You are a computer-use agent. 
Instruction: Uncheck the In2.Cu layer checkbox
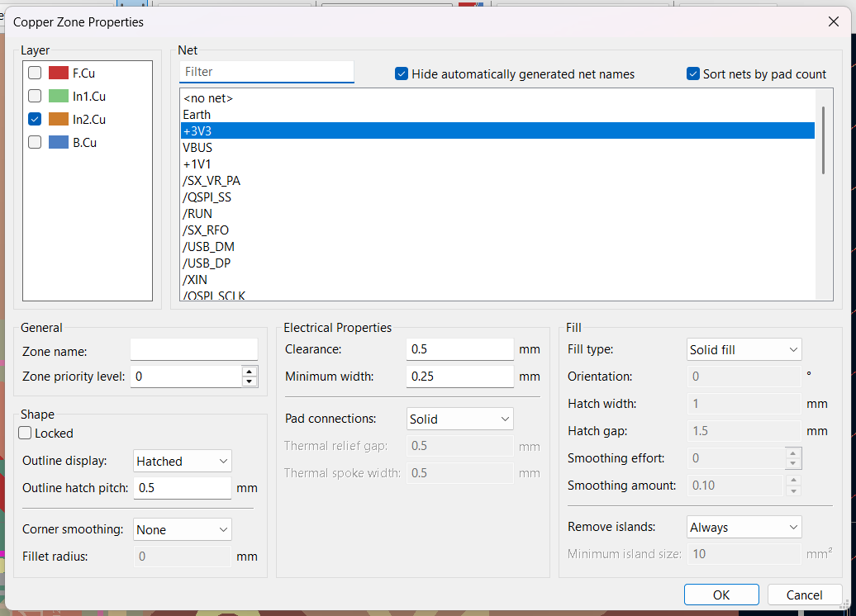pyautogui.click(x=35, y=120)
